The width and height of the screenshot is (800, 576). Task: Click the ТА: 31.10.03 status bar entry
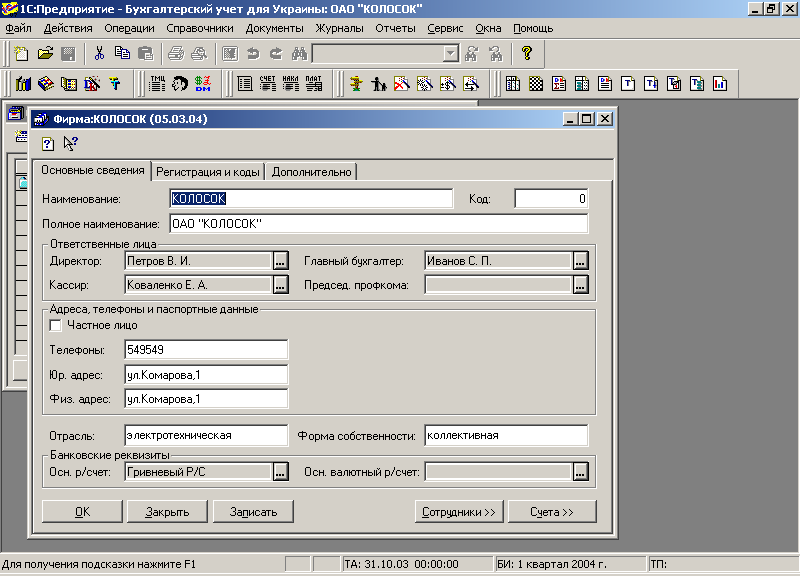(x=417, y=564)
